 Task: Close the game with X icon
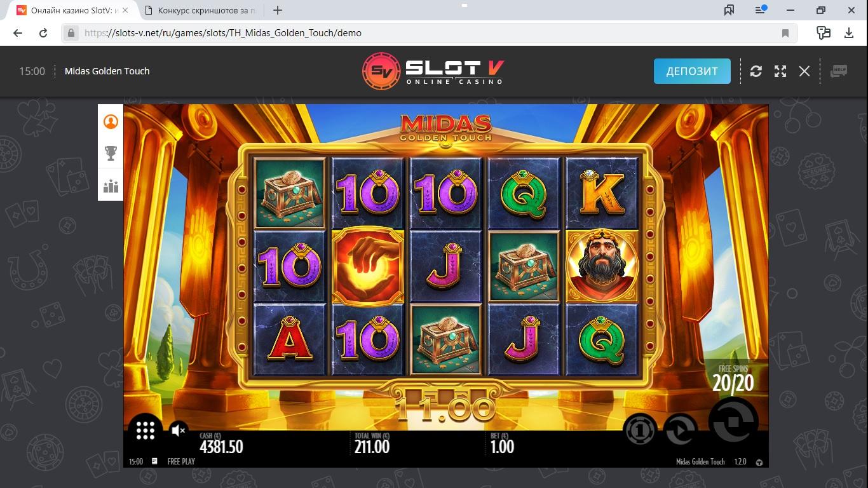pos(804,71)
